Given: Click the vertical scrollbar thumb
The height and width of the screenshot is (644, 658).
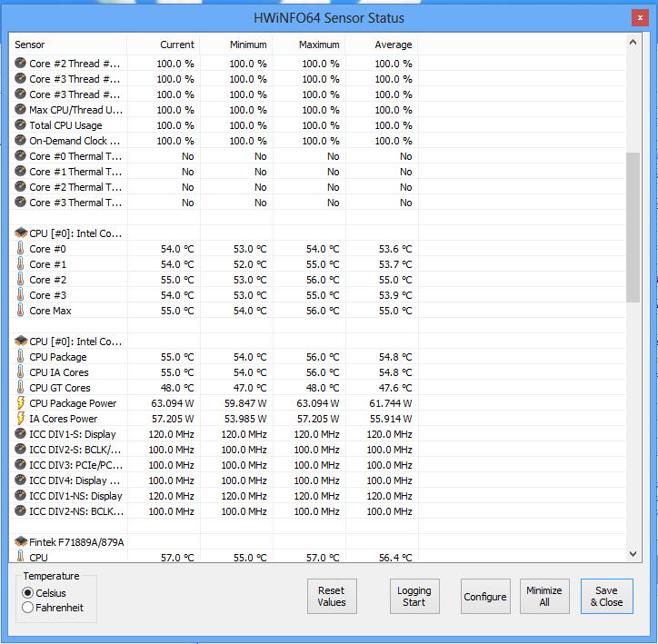Looking at the screenshot, I should (633, 227).
